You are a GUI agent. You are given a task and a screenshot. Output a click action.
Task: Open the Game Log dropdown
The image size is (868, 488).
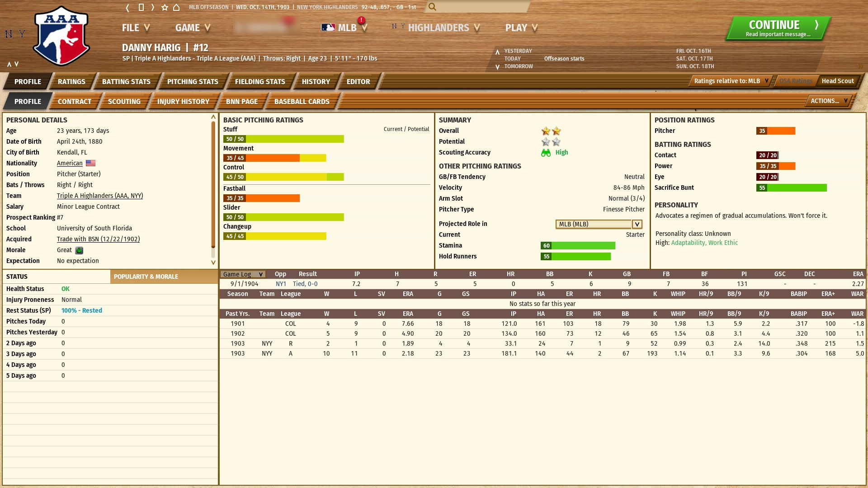point(243,274)
